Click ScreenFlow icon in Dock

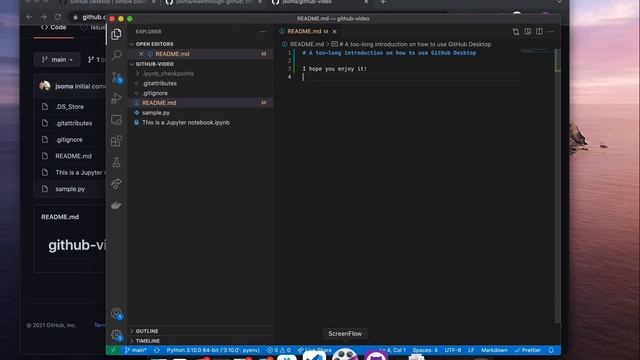(x=345, y=354)
